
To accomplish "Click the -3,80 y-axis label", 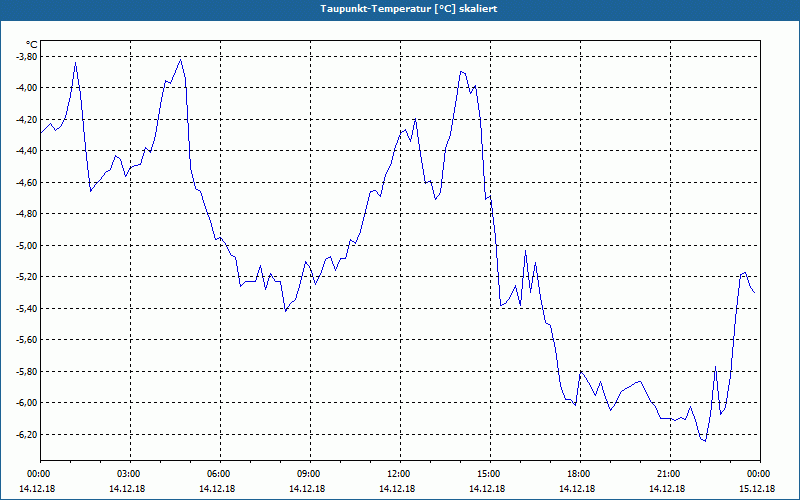I will [x=28, y=57].
